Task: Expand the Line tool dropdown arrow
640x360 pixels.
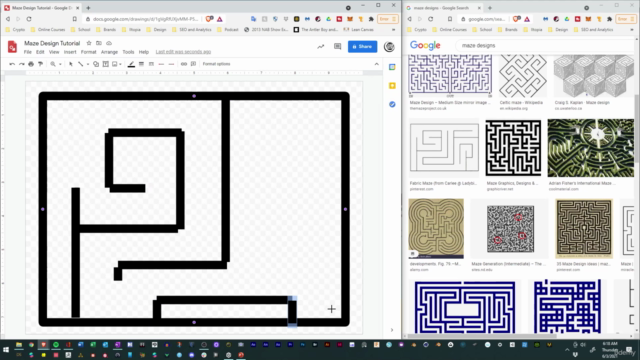Action: click(88, 64)
